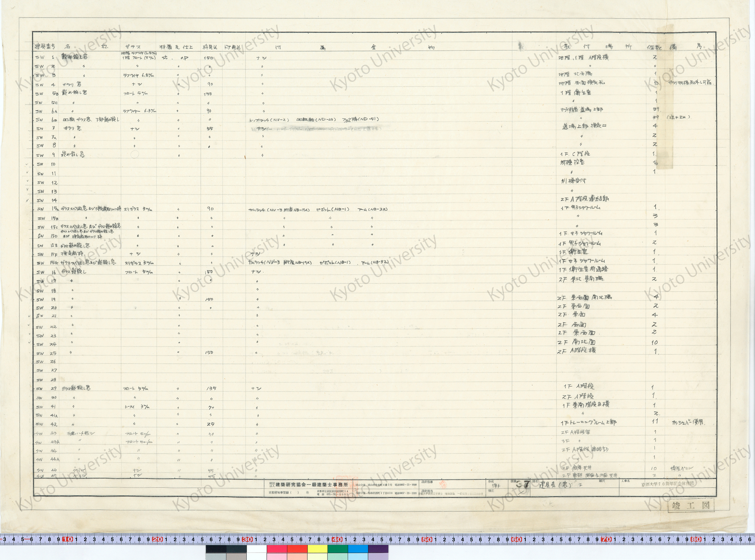Select the SW 1 row label
The width and height of the screenshot is (755, 560).
tap(45, 57)
